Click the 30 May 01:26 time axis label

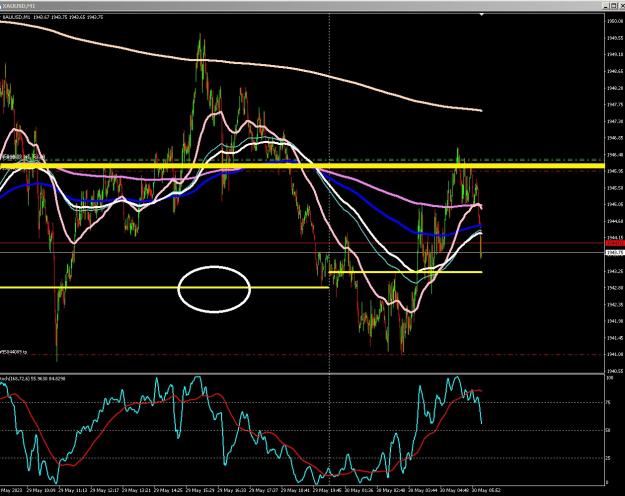click(359, 490)
